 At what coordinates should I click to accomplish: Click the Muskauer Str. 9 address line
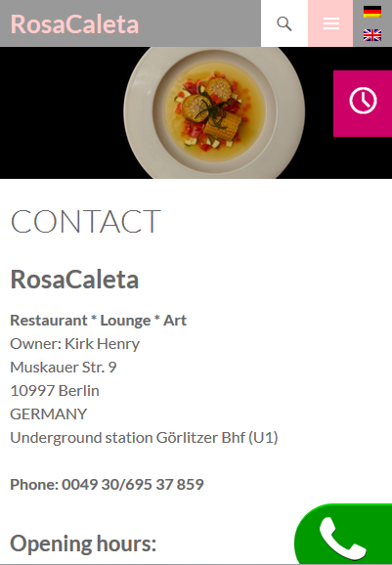[64, 368]
